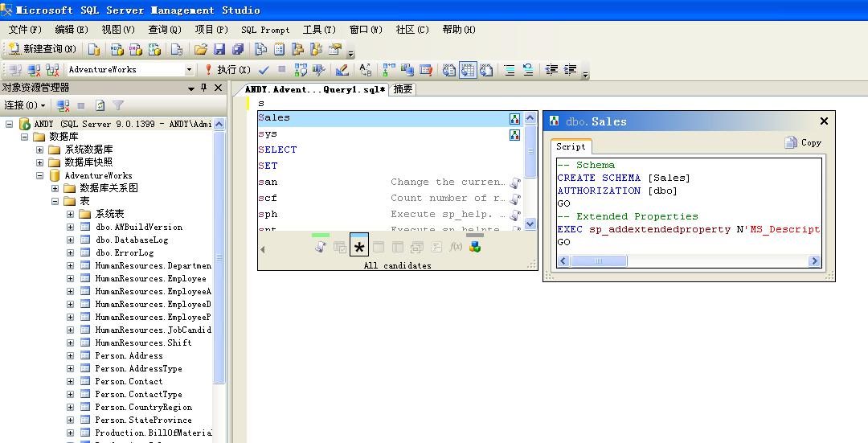Open the Object Explorer window position dropdown arrow
This screenshot has height=443, width=868.
(x=191, y=88)
